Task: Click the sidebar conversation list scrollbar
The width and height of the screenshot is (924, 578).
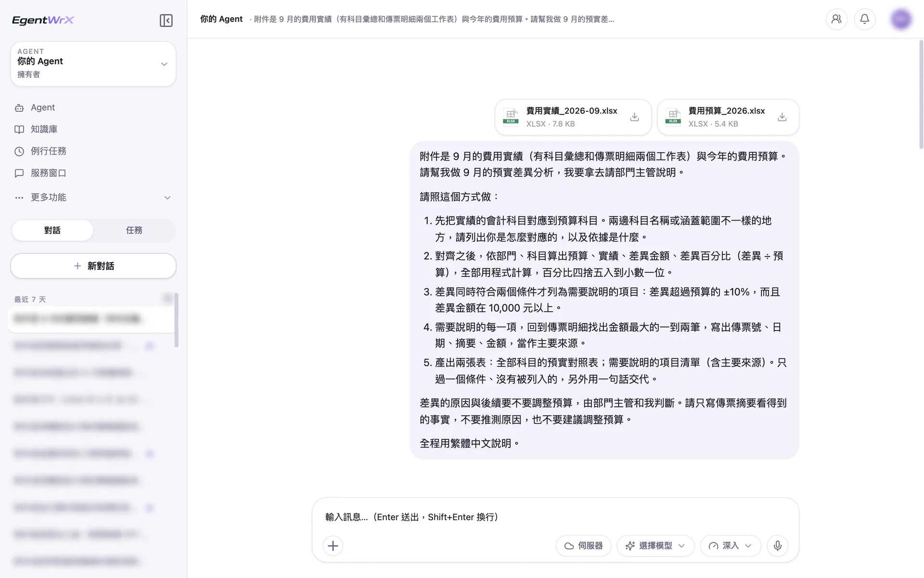Action: 177,320
